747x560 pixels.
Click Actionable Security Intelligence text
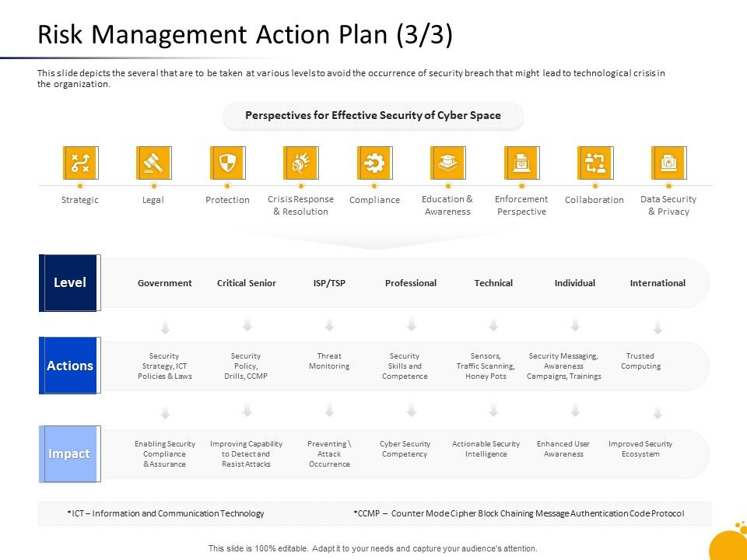tap(486, 449)
